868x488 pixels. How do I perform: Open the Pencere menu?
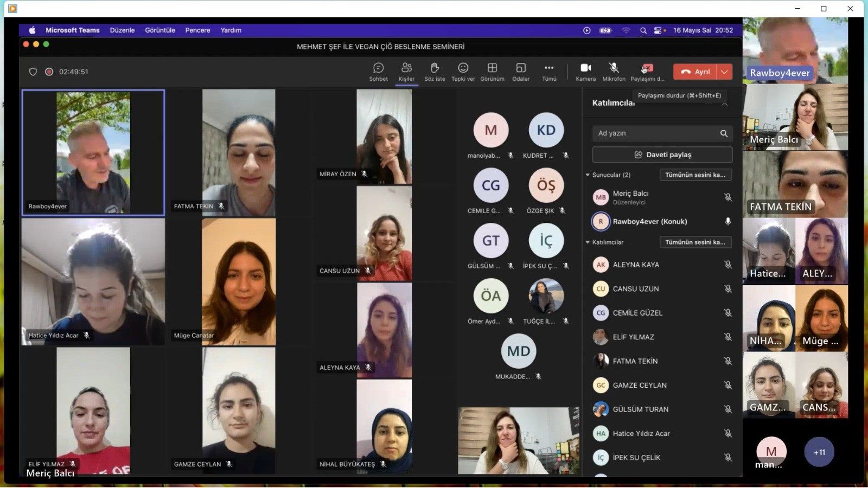tap(197, 30)
